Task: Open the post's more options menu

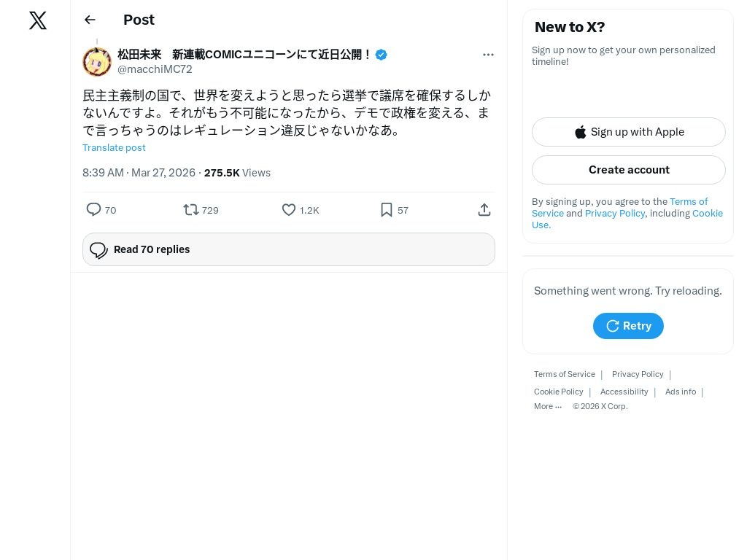Action: coord(488,55)
